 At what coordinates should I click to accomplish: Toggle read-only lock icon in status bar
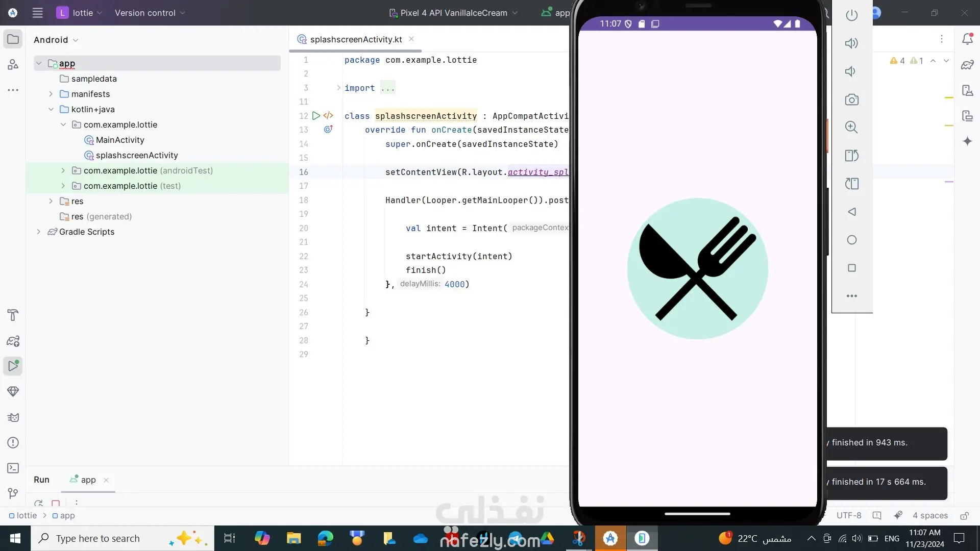coord(964,516)
